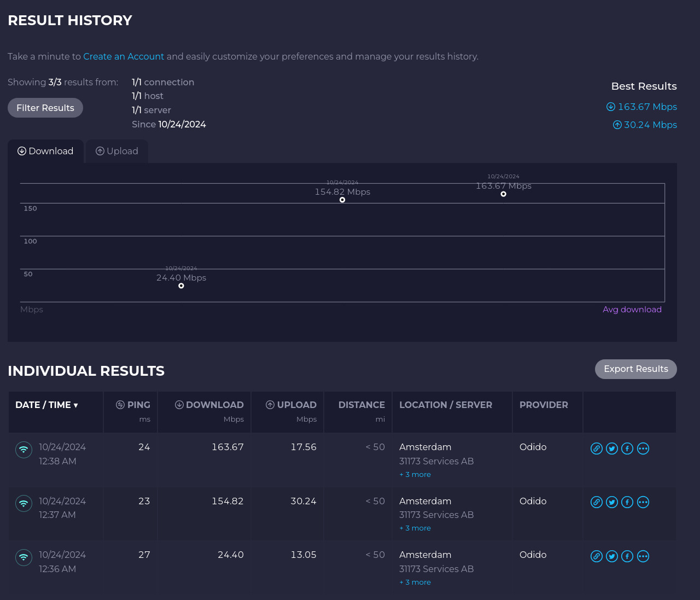Screen dimensions: 700x600
Task: Share 12:36 AM result on Twitter
Action: click(612, 556)
